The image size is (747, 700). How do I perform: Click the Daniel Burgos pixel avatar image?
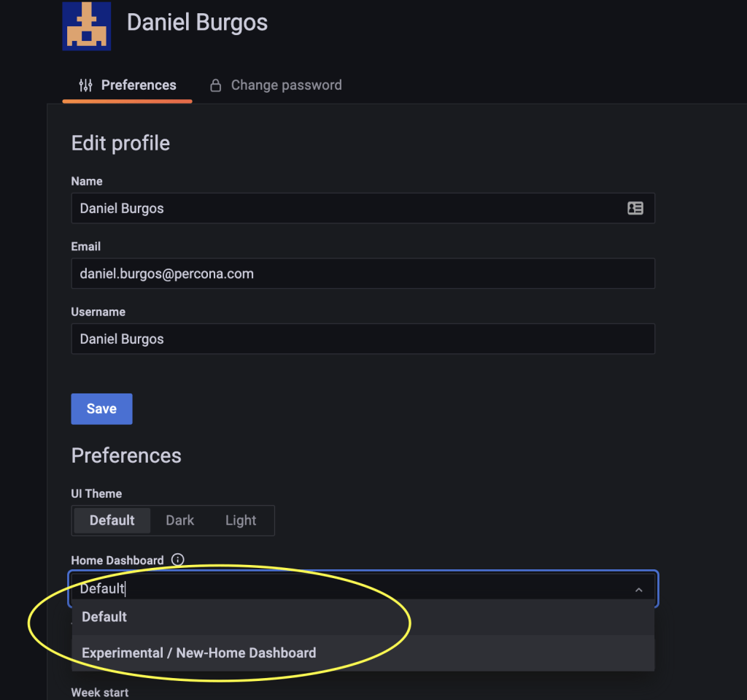86,26
